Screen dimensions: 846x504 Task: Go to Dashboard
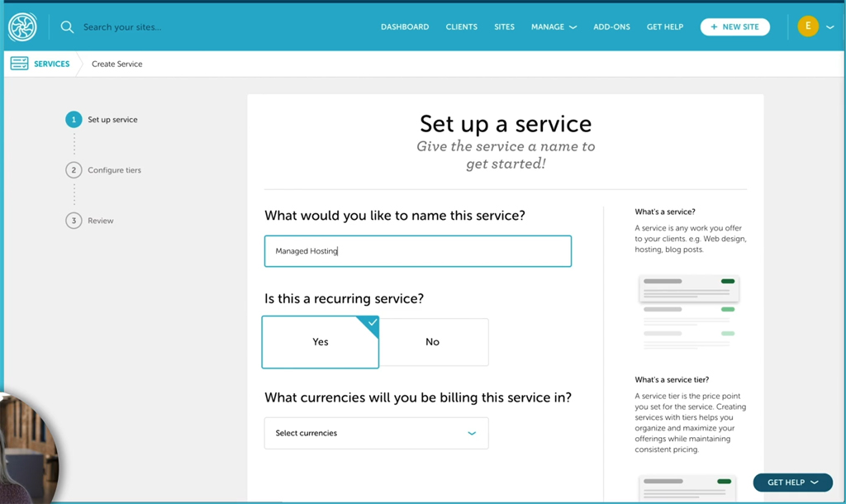point(405,26)
